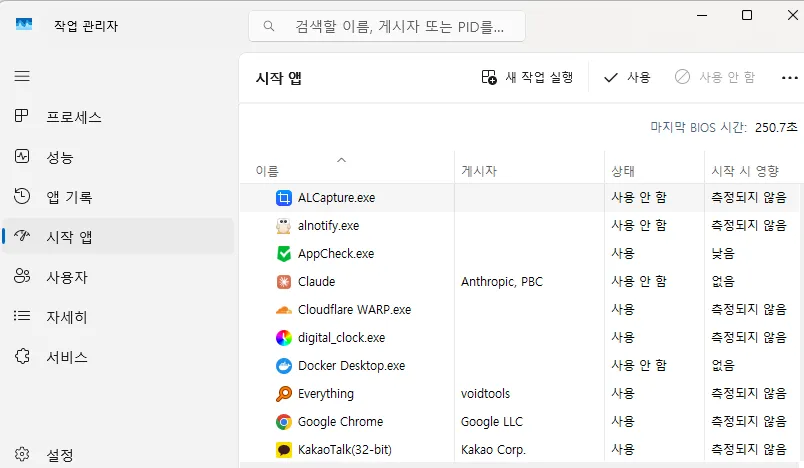Focus the name, publisher or PID search box
804x468 pixels.
(x=387, y=26)
